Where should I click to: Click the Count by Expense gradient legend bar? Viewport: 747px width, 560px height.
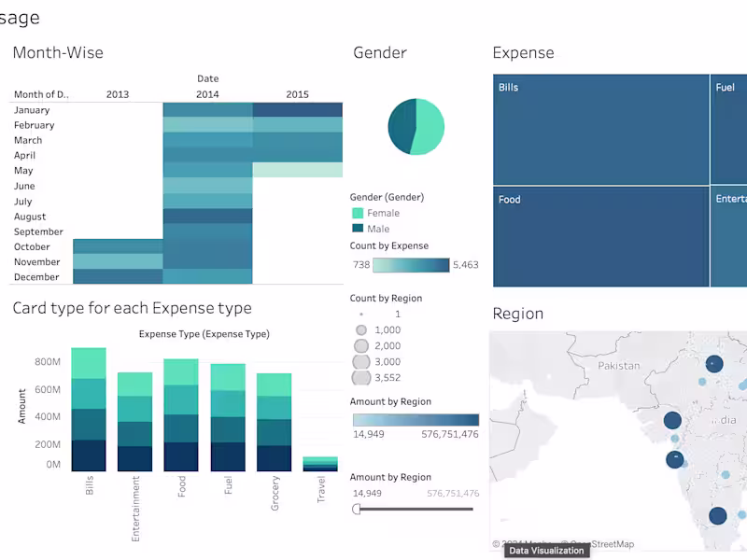click(x=411, y=265)
